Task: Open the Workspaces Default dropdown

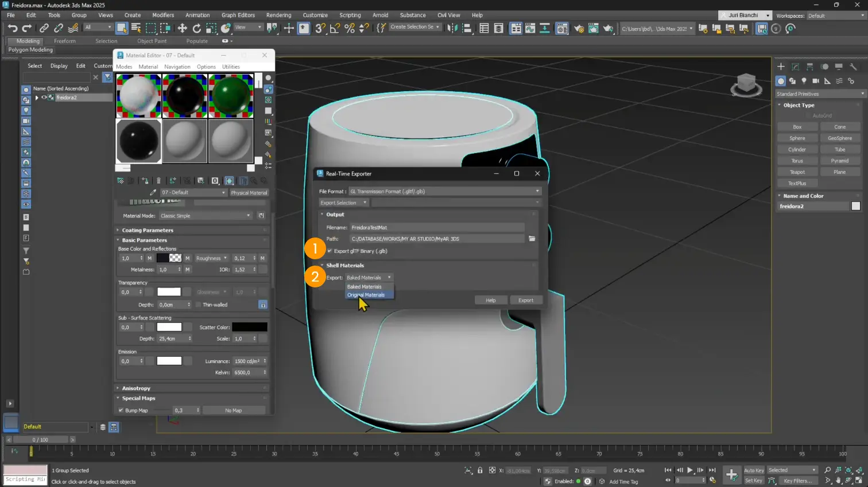Action: click(836, 15)
